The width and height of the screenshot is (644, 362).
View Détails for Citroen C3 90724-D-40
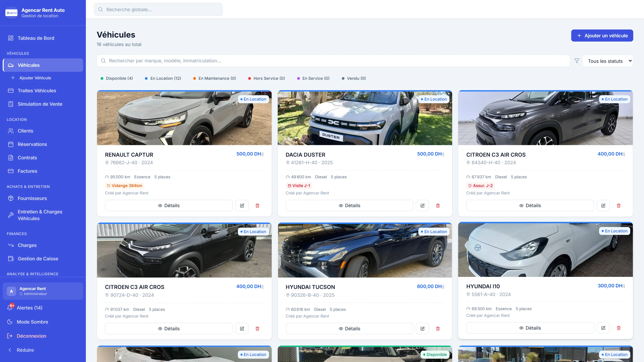coord(169,328)
